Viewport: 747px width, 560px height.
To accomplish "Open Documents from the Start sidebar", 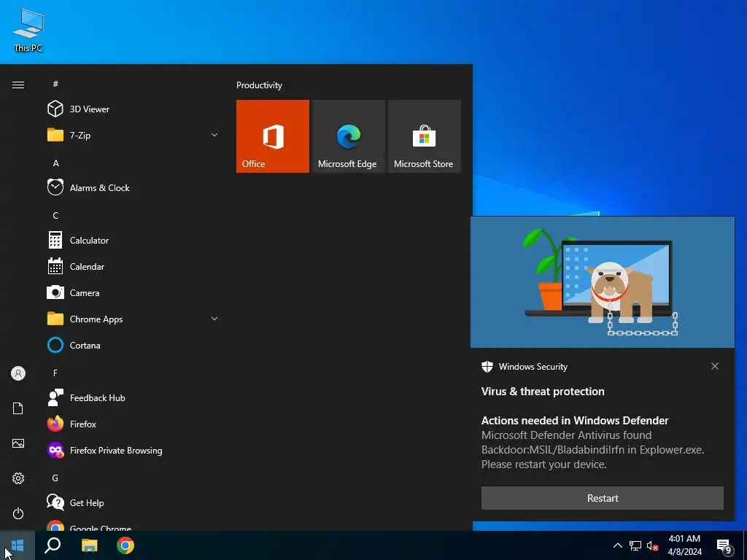I will tap(18, 408).
